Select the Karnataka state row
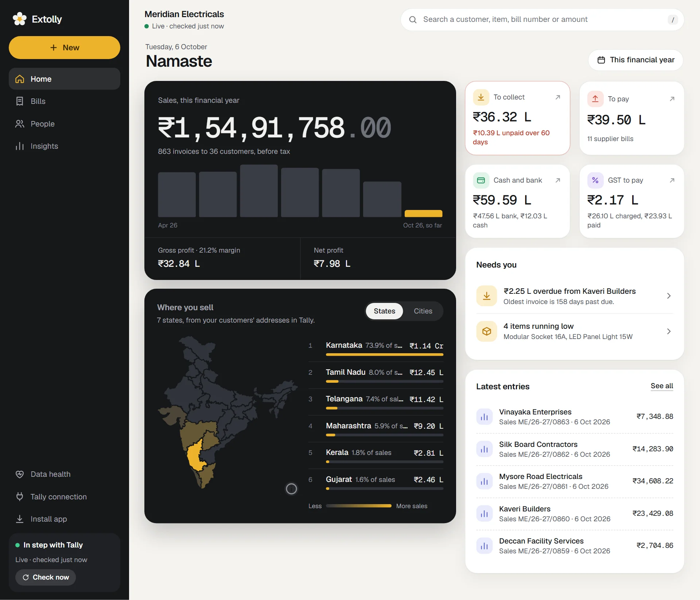700x600 pixels. tap(376, 348)
